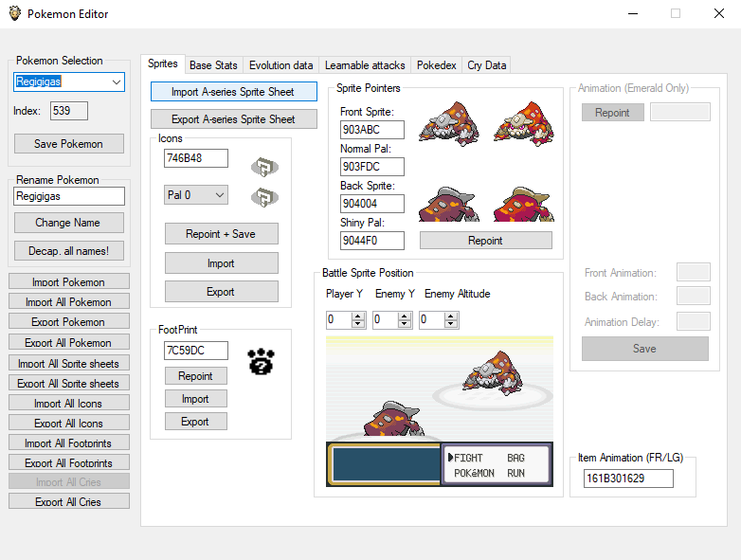This screenshot has height=560, width=741.
Task: Click the Front Sprite pointer field
Action: pyautogui.click(x=372, y=130)
